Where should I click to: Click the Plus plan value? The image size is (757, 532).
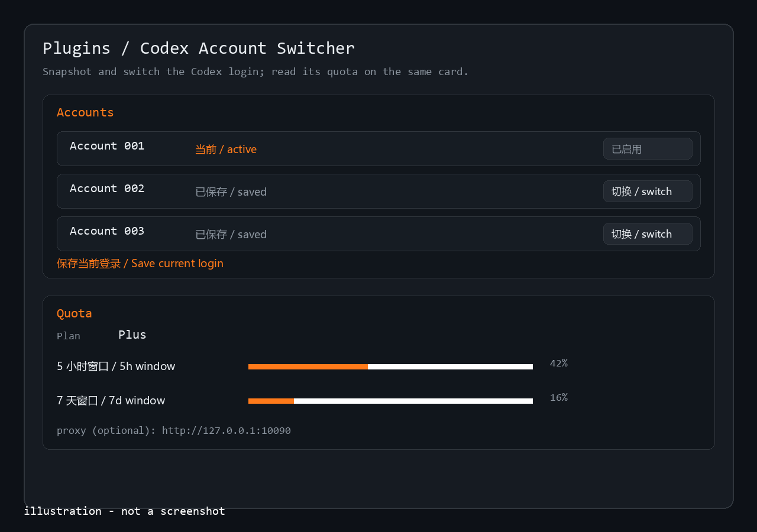click(132, 335)
